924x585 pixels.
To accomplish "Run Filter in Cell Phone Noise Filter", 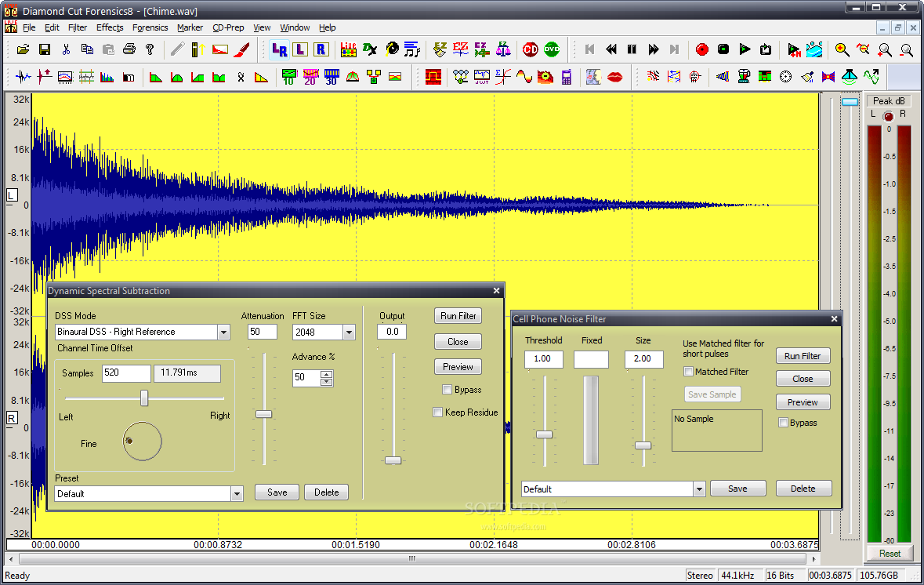I will tap(803, 356).
